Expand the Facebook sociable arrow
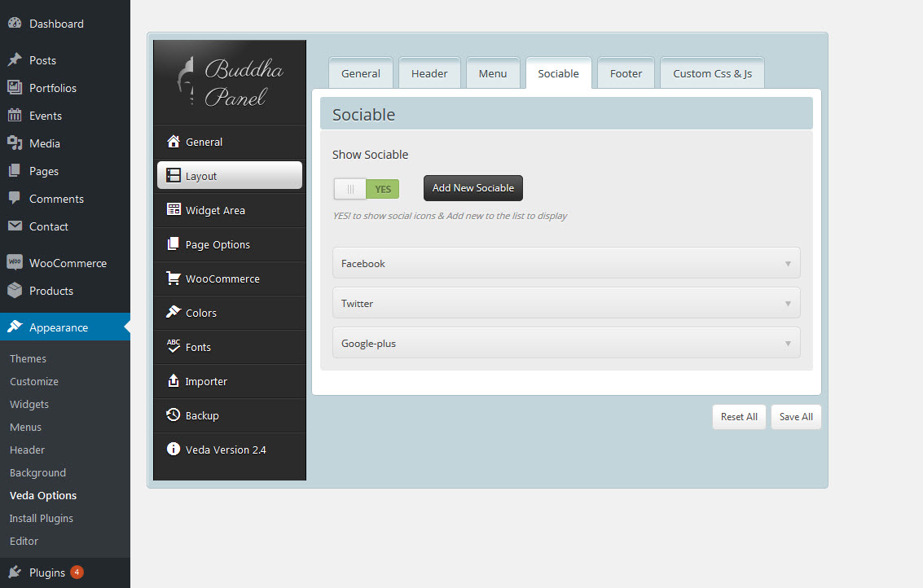 [x=788, y=264]
